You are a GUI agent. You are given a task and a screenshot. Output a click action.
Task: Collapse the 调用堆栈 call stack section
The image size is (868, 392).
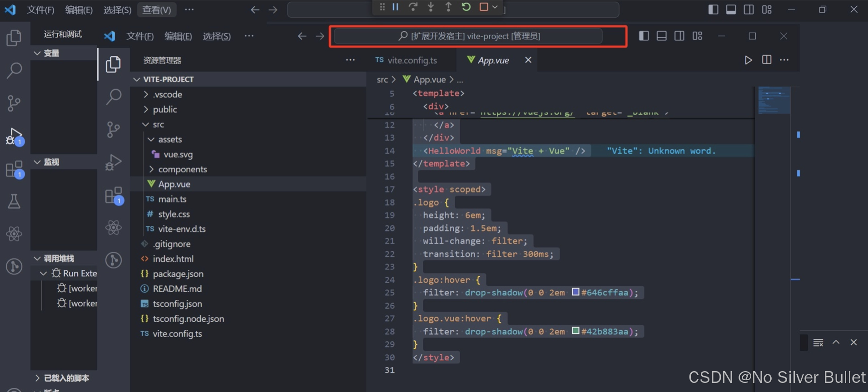point(37,259)
